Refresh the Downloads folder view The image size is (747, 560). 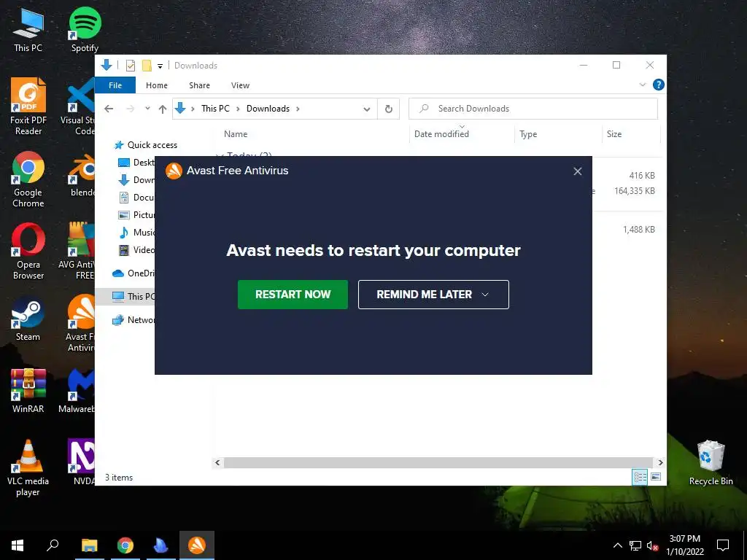(x=389, y=109)
